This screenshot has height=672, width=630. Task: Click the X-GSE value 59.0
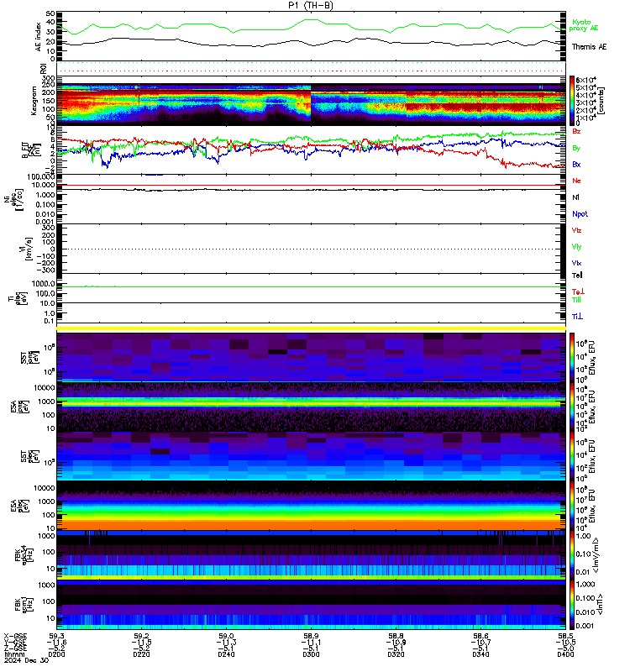(226, 636)
